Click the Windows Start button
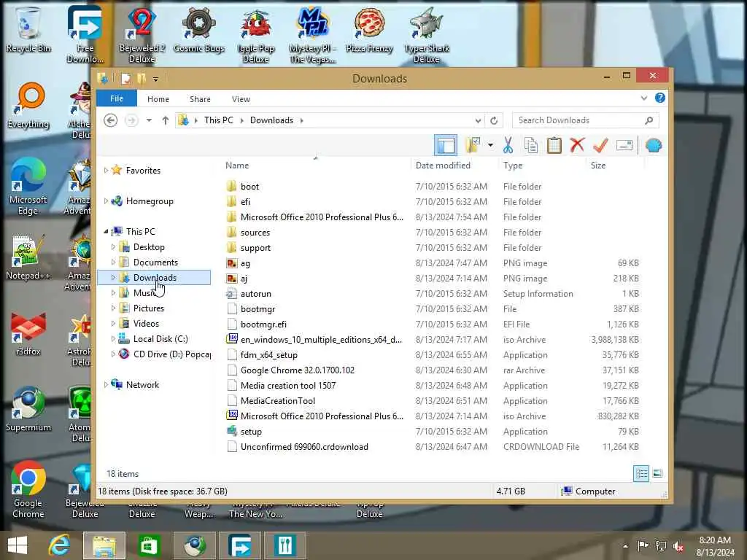The width and height of the screenshot is (747, 560). tap(18, 545)
